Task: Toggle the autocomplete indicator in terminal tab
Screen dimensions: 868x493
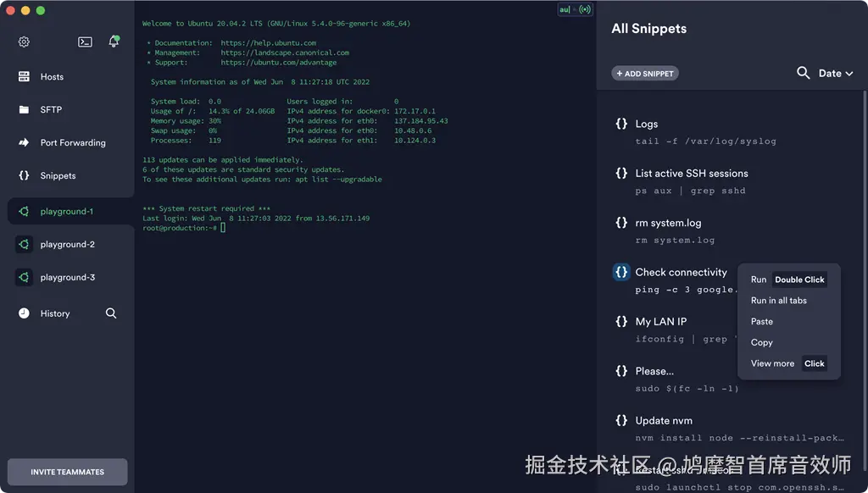Action: tap(563, 8)
